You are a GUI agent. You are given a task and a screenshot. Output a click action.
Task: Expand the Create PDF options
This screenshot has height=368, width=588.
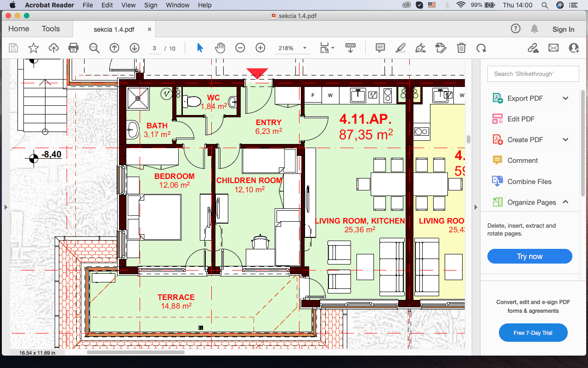565,139
